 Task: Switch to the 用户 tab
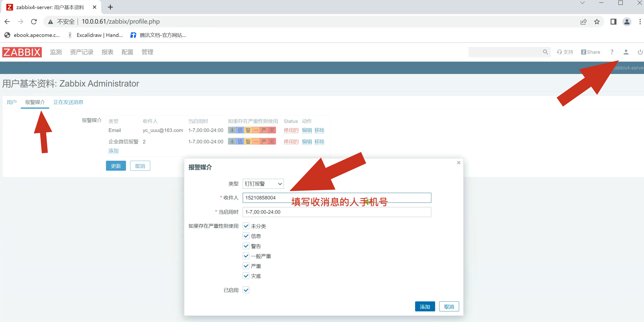click(x=11, y=102)
